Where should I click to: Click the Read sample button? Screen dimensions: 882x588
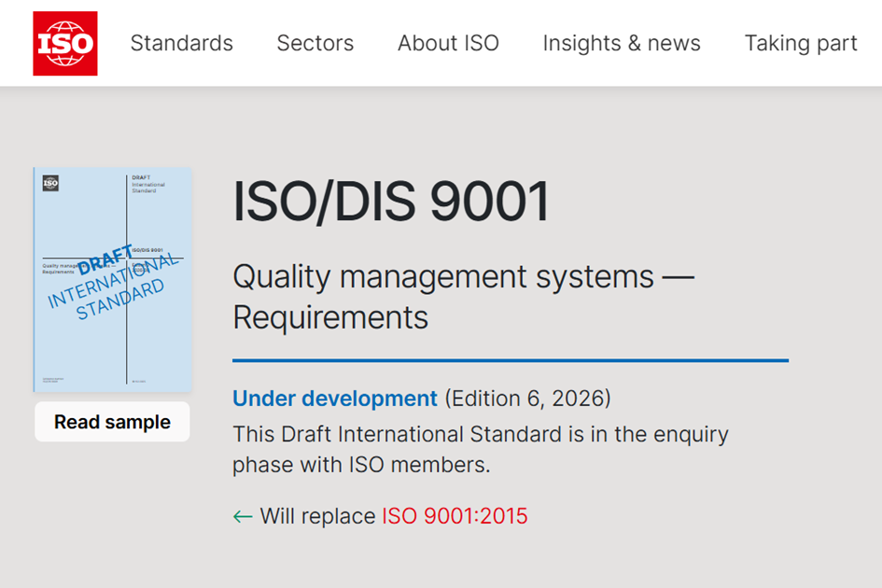click(x=112, y=422)
